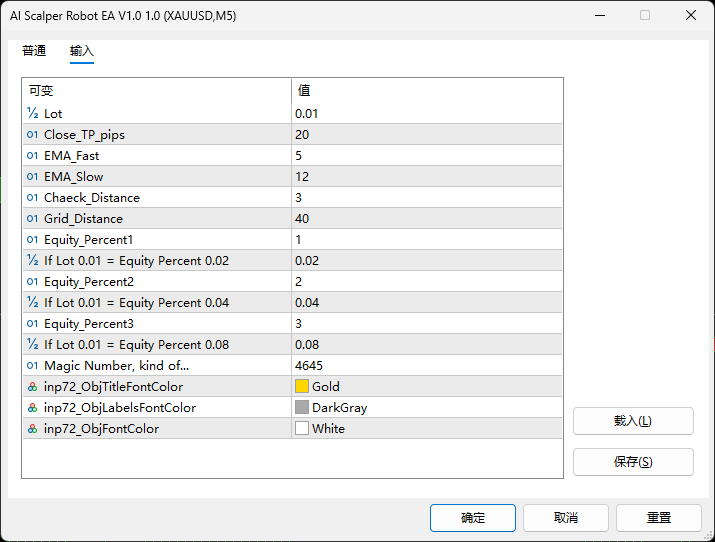The width and height of the screenshot is (715, 542).
Task: Open the DarkGray color swatch
Action: (x=302, y=408)
